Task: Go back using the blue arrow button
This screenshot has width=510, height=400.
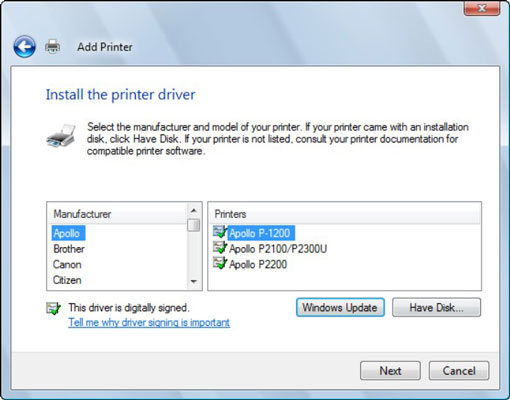Action: [24, 47]
